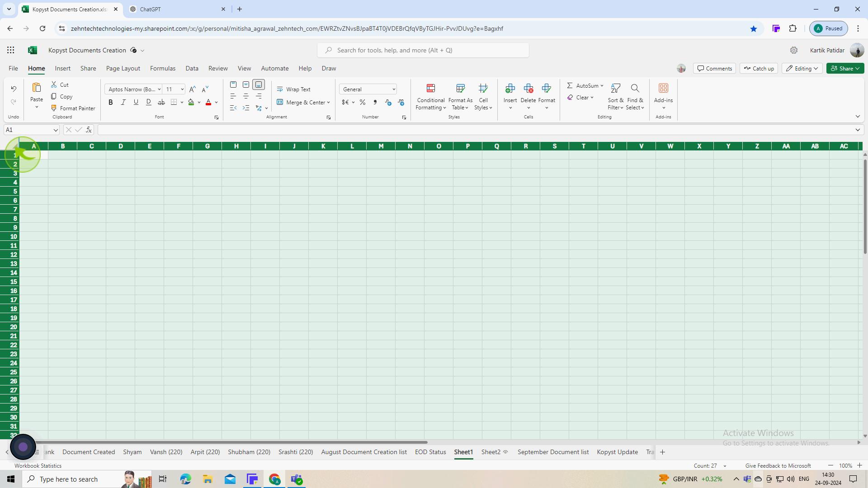Add a new sheet with the plus icon

click(x=662, y=452)
